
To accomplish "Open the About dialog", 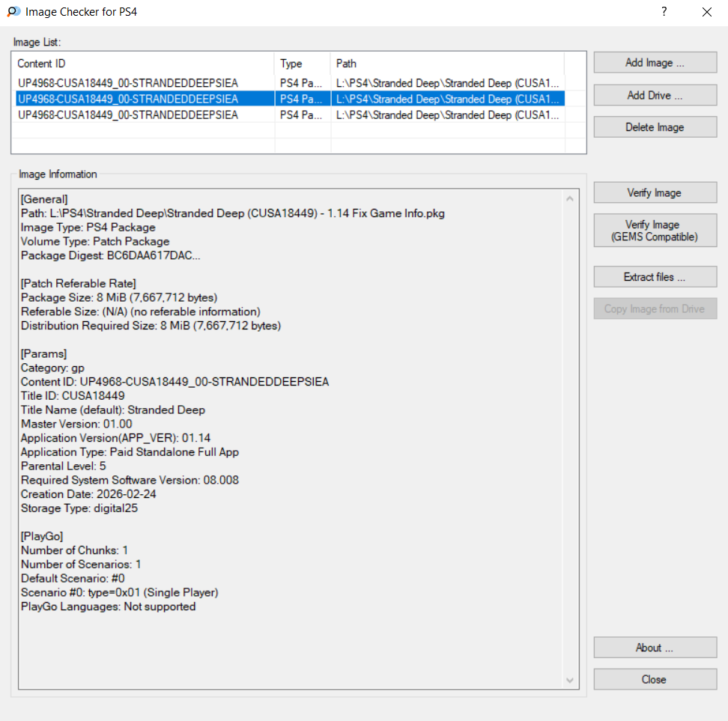I will pos(655,648).
